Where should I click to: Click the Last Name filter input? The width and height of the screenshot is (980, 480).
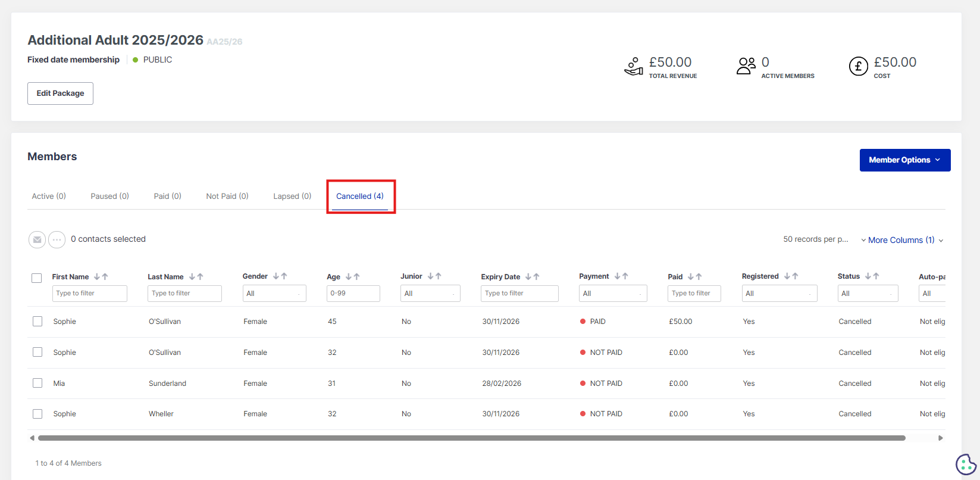tap(184, 294)
